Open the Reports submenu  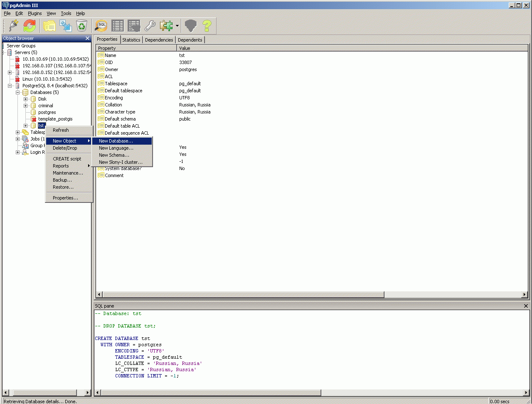[69, 166]
